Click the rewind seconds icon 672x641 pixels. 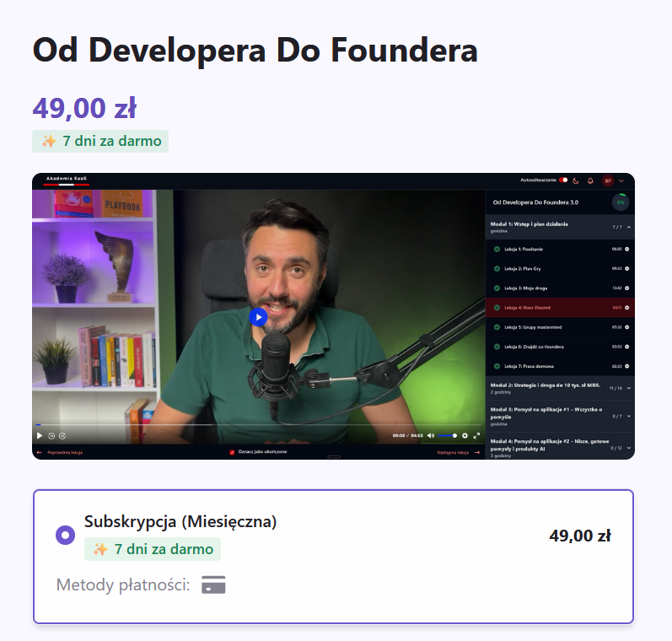pyautogui.click(x=51, y=435)
